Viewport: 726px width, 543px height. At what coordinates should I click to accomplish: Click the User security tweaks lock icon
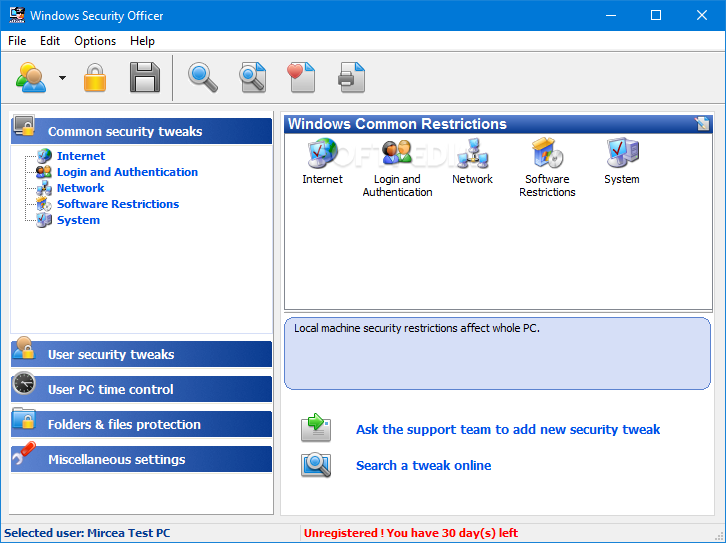pos(24,348)
